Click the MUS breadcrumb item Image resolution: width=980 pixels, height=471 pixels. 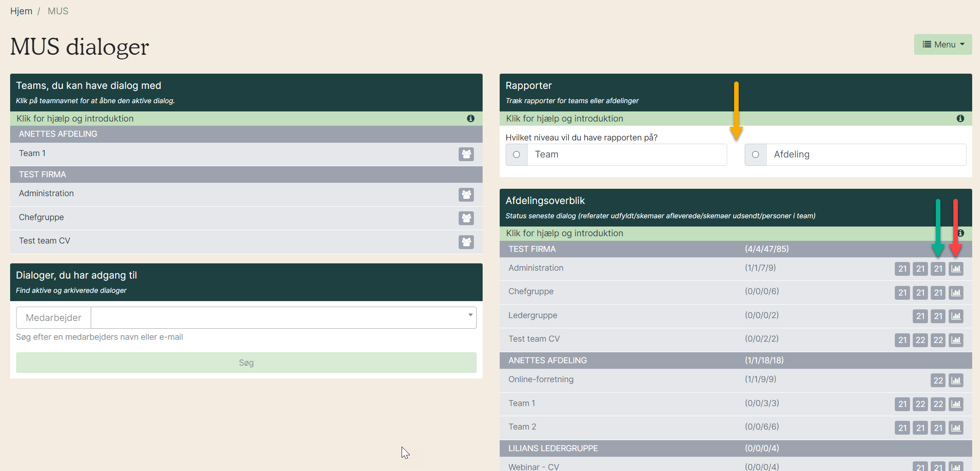pos(58,11)
